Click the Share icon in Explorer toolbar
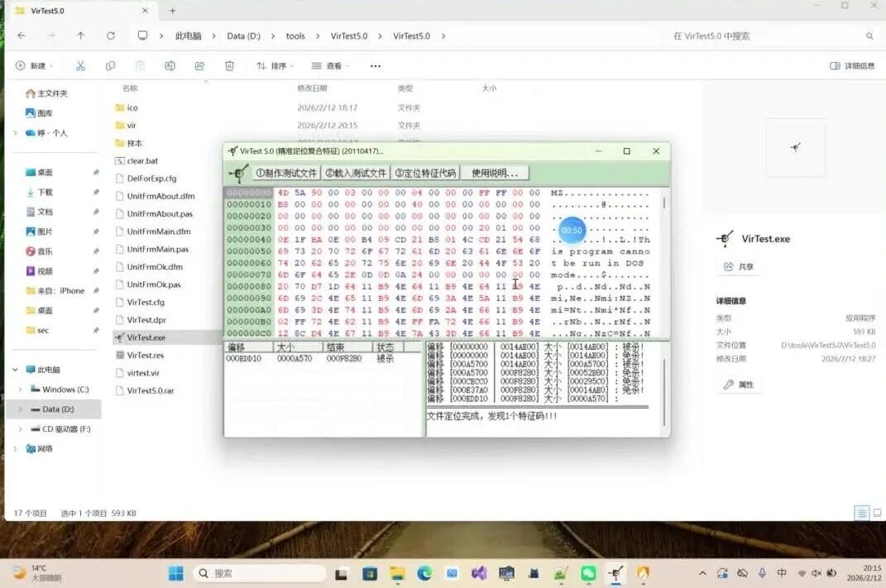The image size is (886, 588). 199,66
